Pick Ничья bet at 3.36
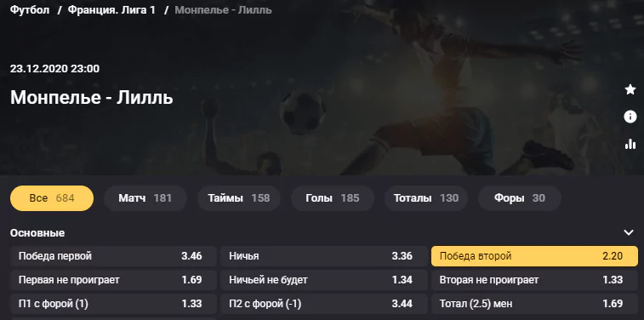644x320 pixels. pyautogui.click(x=323, y=256)
